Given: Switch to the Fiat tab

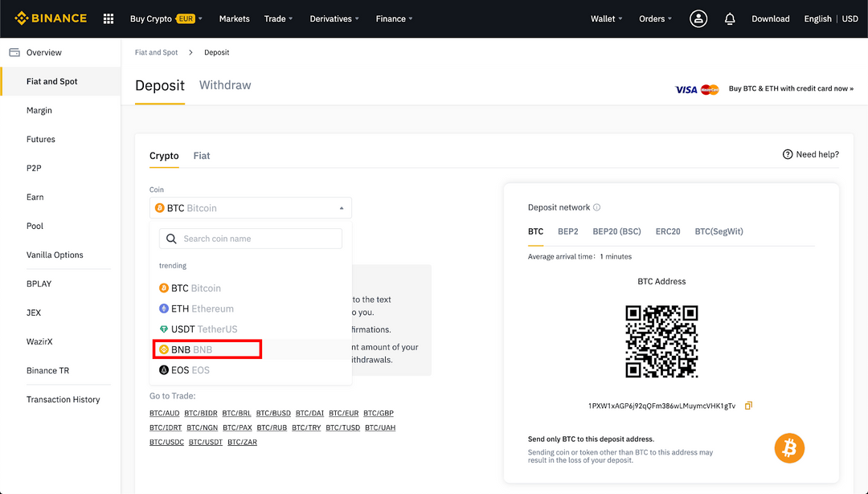Looking at the screenshot, I should [x=201, y=156].
